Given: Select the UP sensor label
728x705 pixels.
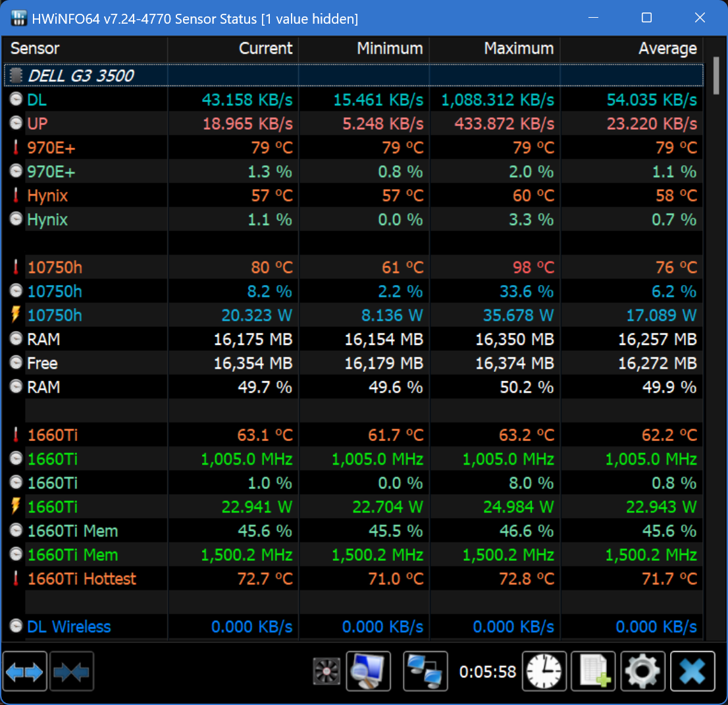Looking at the screenshot, I should click(x=37, y=124).
